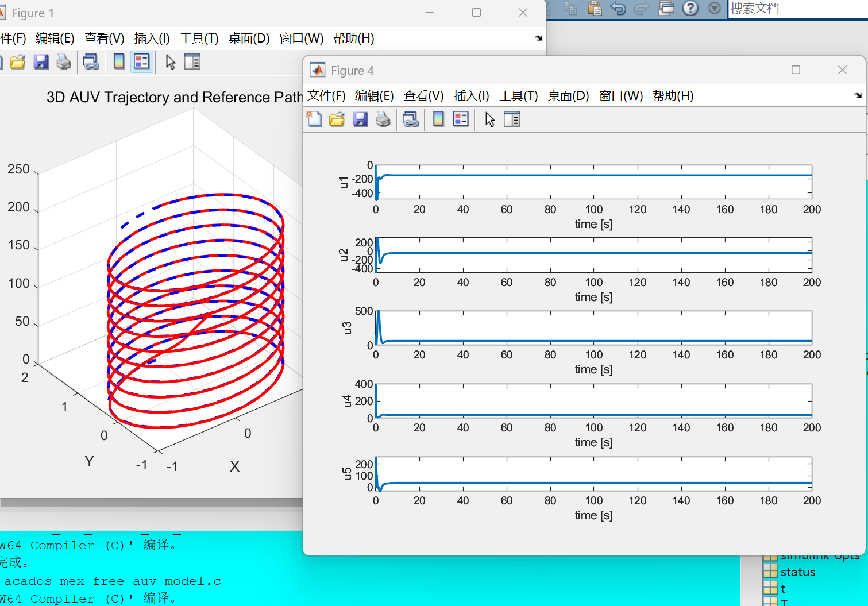This screenshot has width=868, height=606.
Task: Click the 搜索文档 search field
Action: click(x=798, y=9)
